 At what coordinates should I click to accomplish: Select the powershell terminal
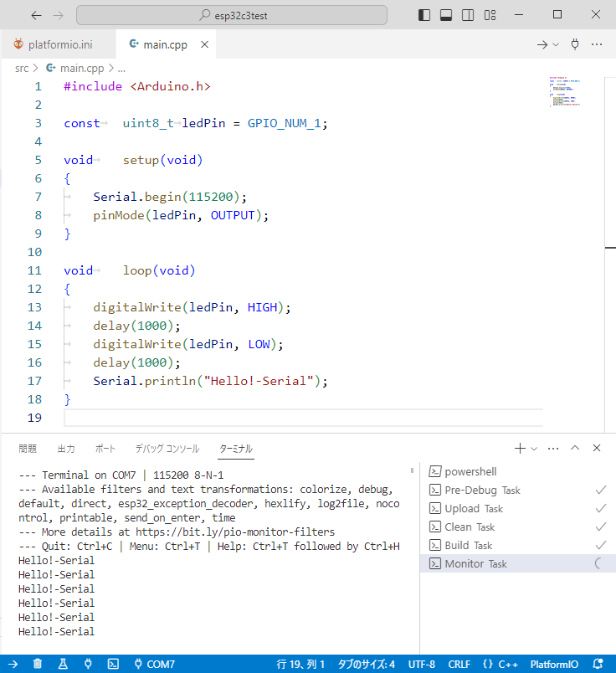click(x=518, y=472)
